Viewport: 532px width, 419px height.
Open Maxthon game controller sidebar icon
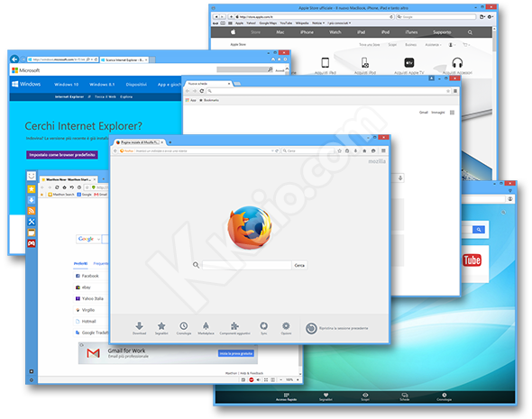[32, 243]
